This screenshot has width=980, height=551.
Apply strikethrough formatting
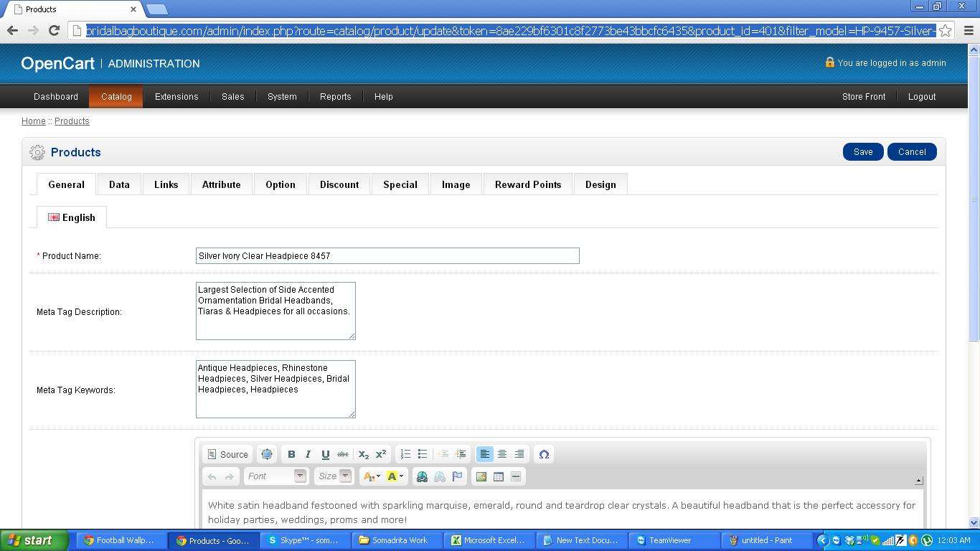343,454
